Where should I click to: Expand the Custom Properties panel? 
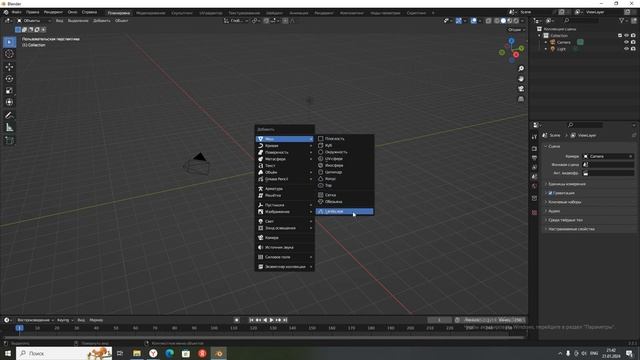(571, 229)
